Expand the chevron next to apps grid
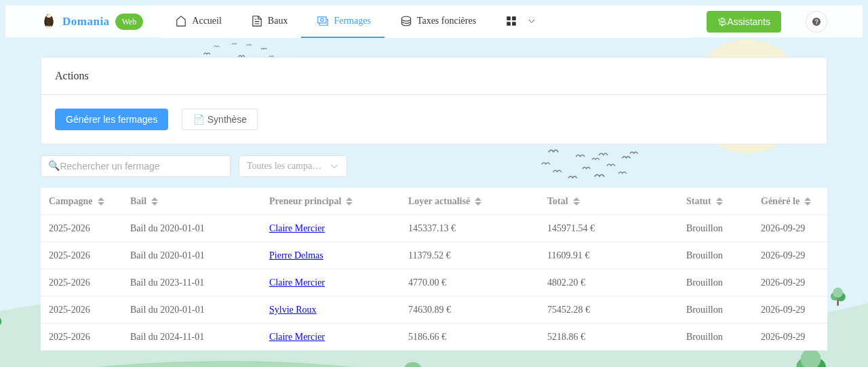868x367 pixels. 532,21
